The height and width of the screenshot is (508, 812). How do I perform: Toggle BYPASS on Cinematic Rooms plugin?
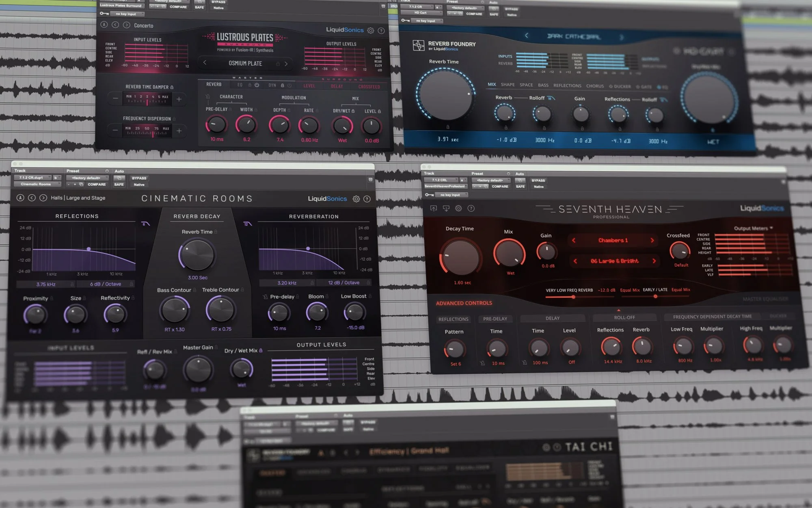point(139,178)
